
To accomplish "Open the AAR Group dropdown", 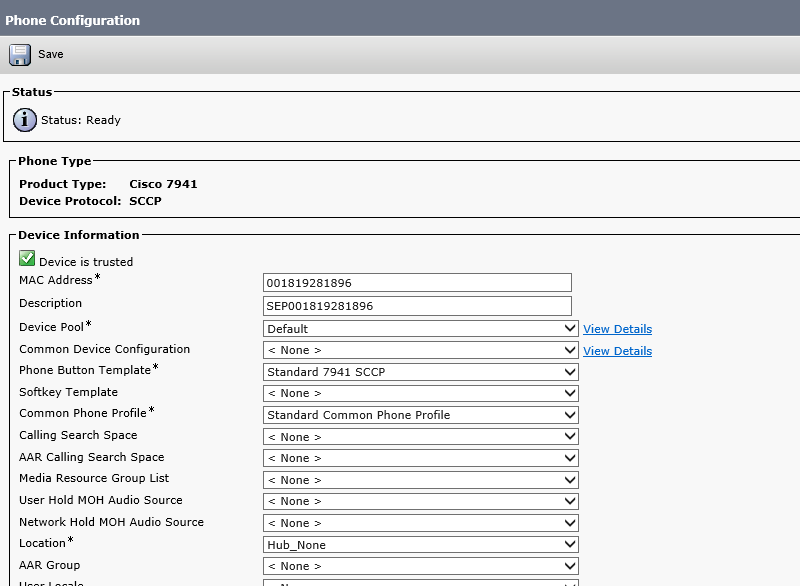I will tap(421, 566).
